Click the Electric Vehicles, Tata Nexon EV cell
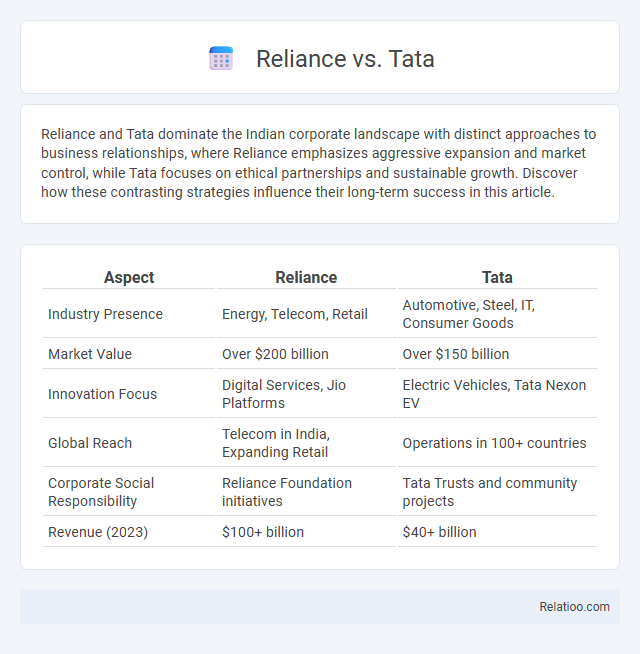Viewport: 640px width, 654px height. (x=497, y=394)
